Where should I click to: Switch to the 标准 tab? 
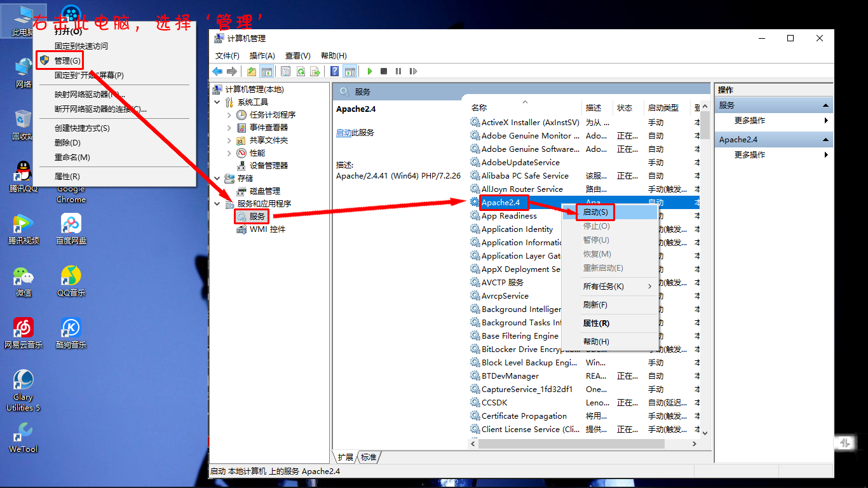369,457
